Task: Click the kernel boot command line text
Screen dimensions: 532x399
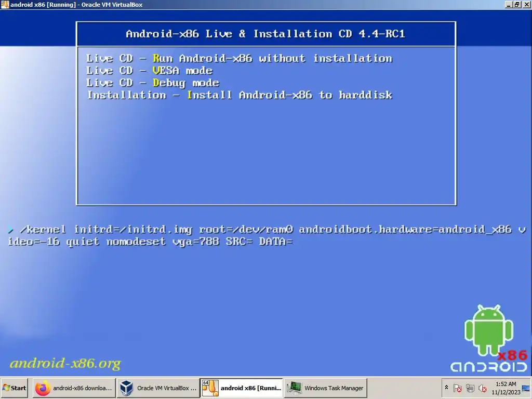Action: coord(267,235)
